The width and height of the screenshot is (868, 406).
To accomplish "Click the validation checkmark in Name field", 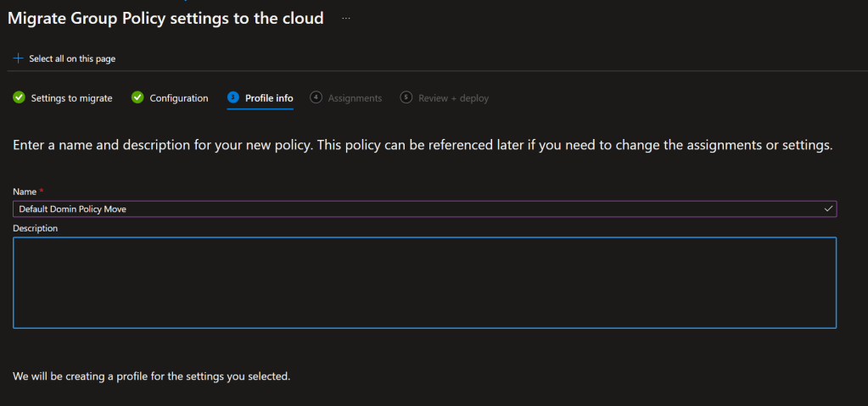I will pyautogui.click(x=828, y=208).
